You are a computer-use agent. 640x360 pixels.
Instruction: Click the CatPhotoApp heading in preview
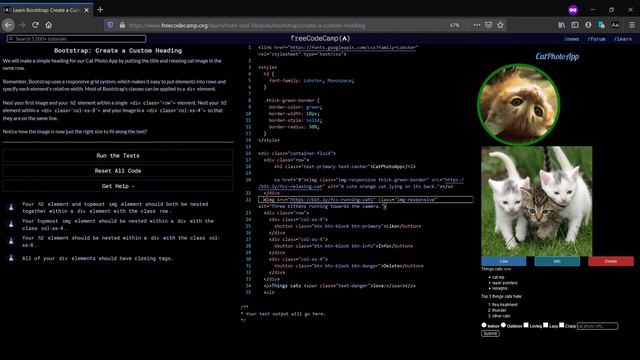(x=557, y=56)
